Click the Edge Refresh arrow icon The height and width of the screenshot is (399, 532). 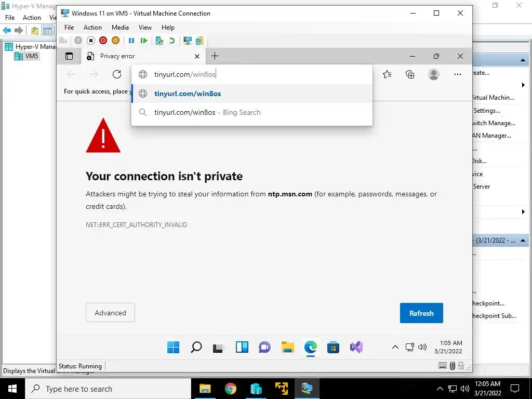[117, 74]
